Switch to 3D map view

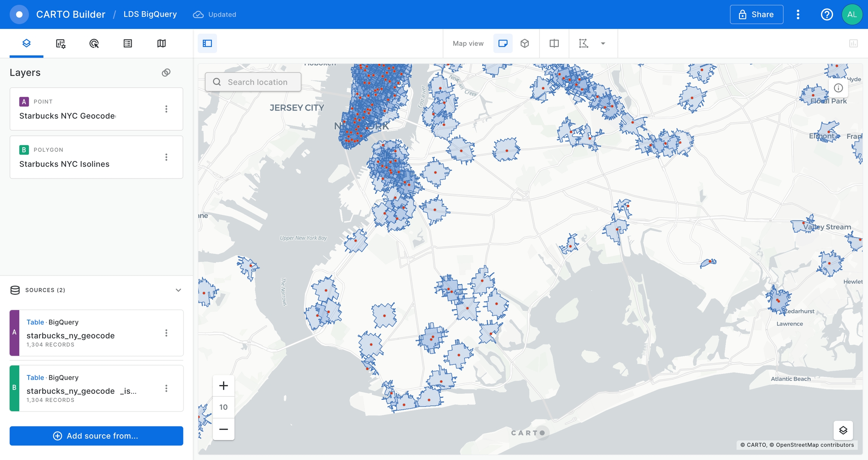(x=524, y=43)
